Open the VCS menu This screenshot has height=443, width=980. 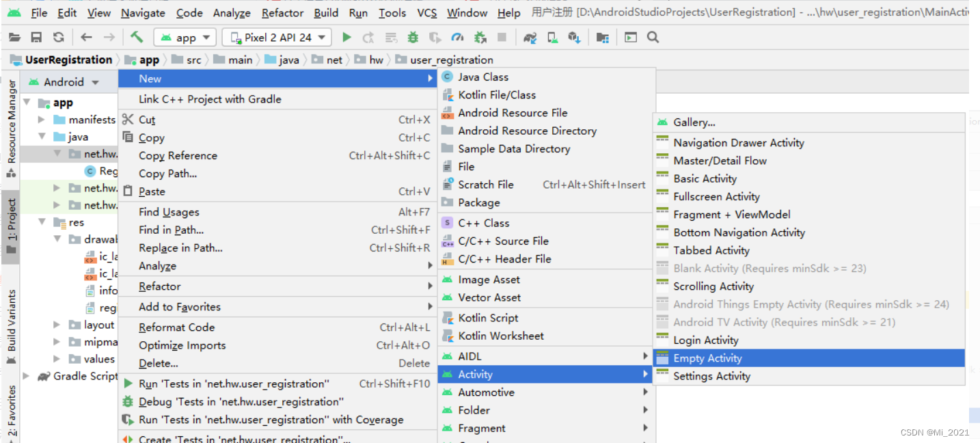(427, 13)
